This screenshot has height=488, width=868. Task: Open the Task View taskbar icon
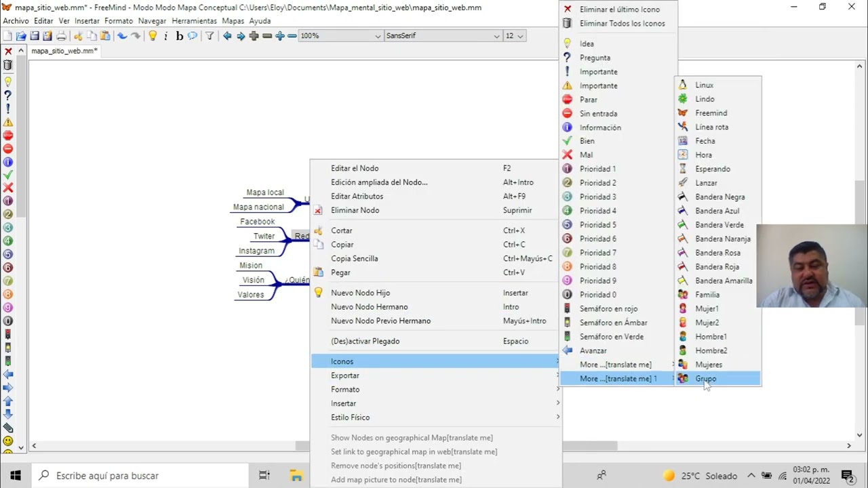coord(264,476)
